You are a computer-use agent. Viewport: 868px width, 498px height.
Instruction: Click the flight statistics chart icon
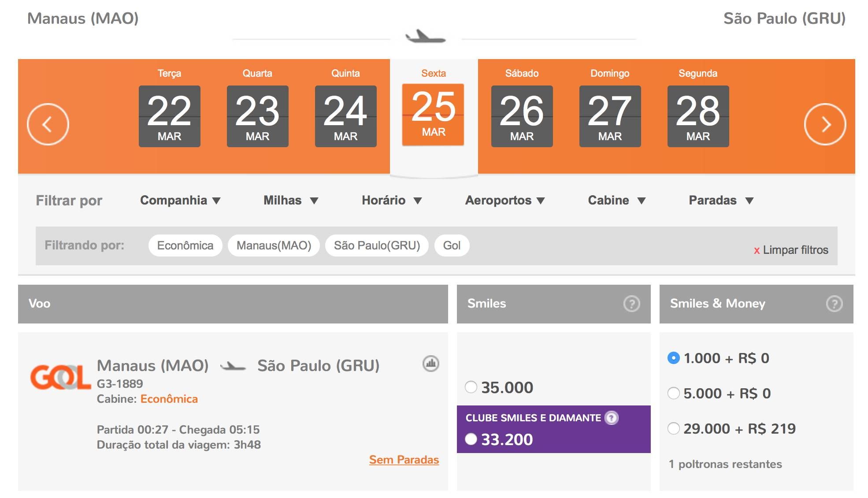click(430, 364)
